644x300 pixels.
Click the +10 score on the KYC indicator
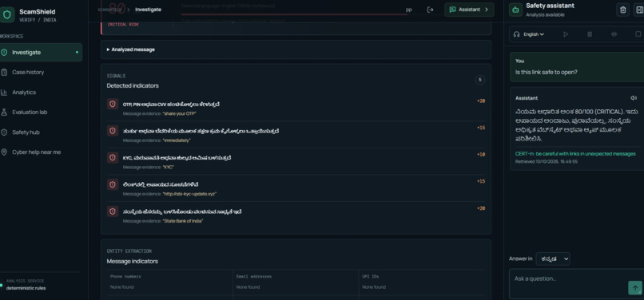click(x=481, y=155)
